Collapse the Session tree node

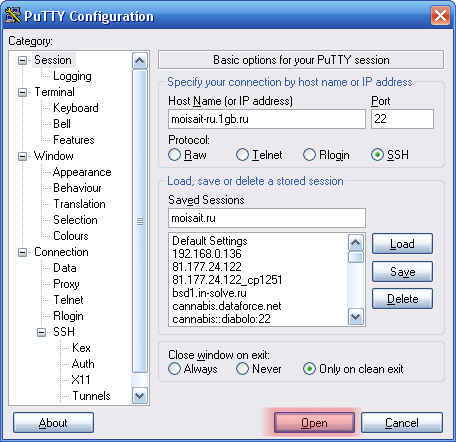pyautogui.click(x=22, y=60)
